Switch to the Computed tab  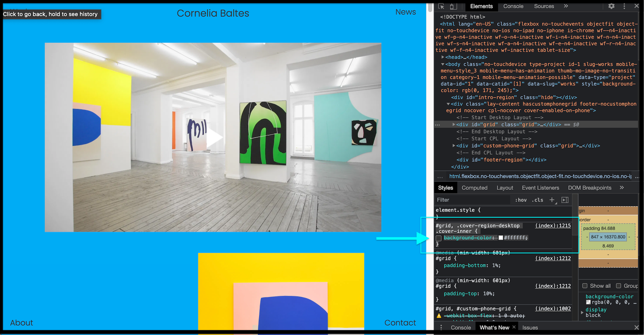474,188
